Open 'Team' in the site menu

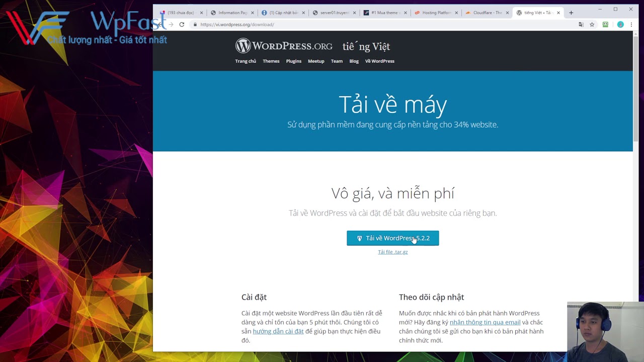tap(337, 61)
